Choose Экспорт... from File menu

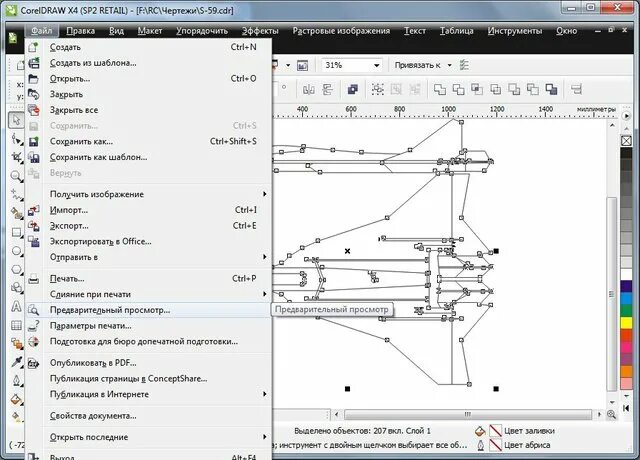(x=149, y=225)
